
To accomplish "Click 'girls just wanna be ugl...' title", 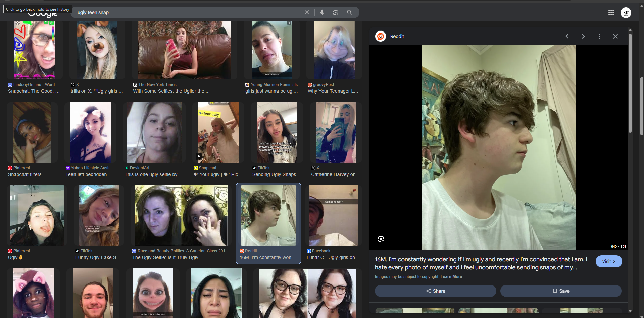I will pos(271,91).
